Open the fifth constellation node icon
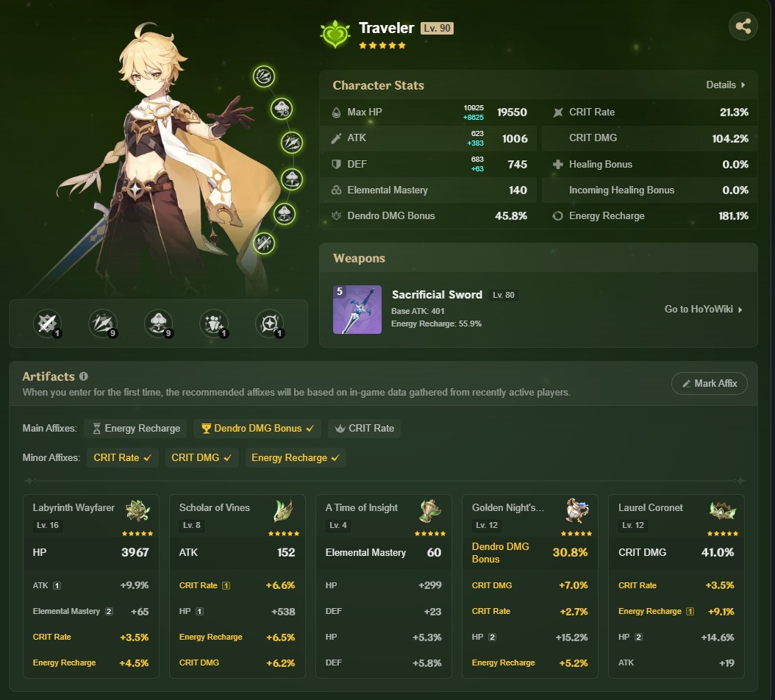Screen dimensions: 775x700 (x=285, y=214)
